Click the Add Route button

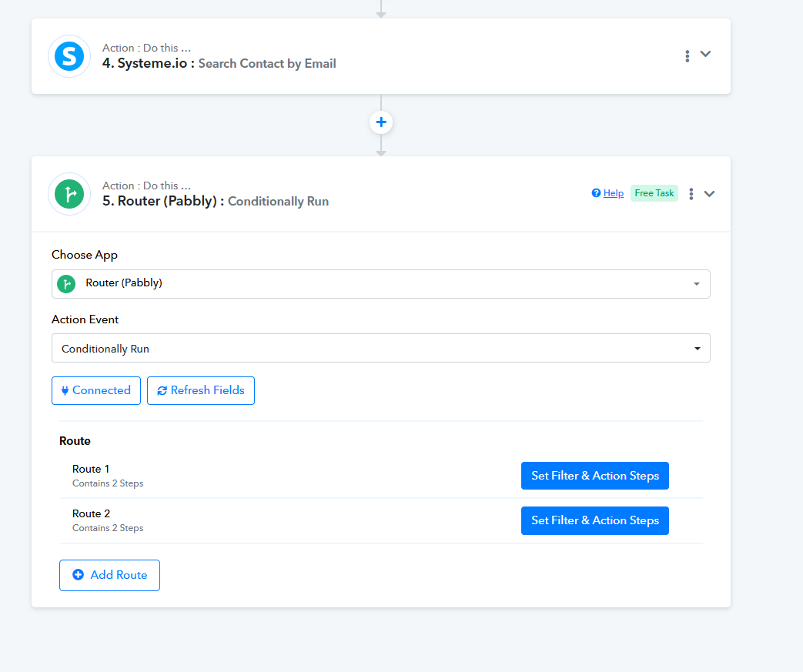click(x=109, y=575)
